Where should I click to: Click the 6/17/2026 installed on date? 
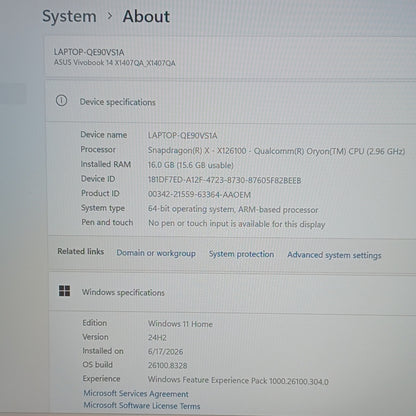(165, 351)
